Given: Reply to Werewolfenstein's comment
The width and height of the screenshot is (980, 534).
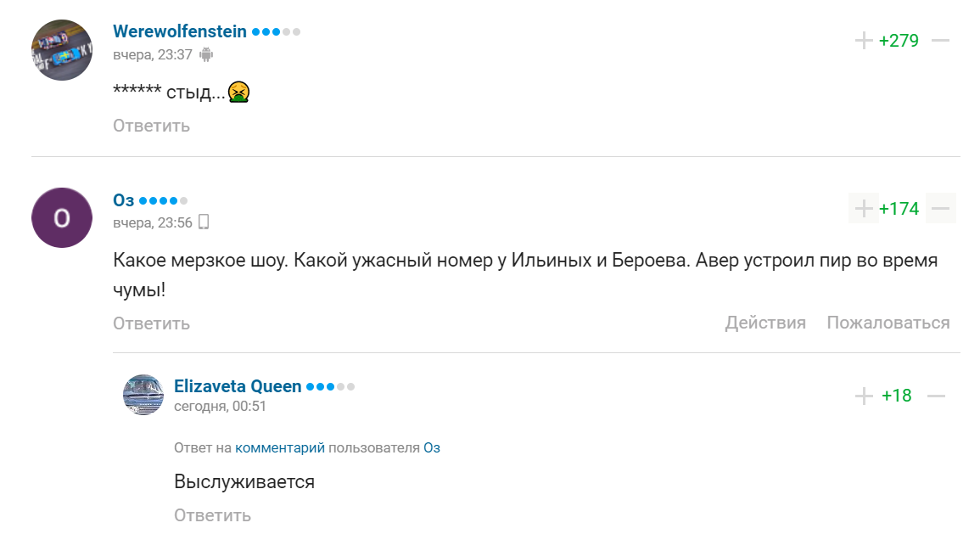Looking at the screenshot, I should [x=151, y=126].
